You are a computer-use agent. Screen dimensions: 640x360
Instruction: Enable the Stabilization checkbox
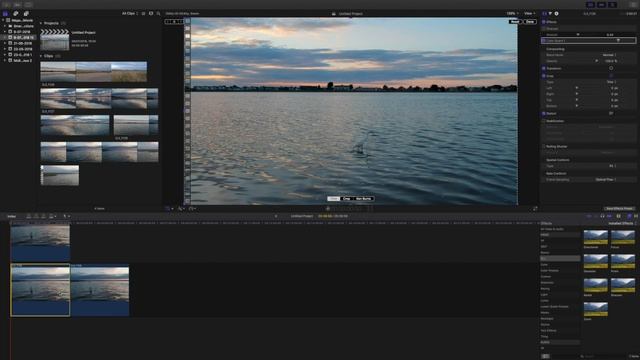(544, 121)
